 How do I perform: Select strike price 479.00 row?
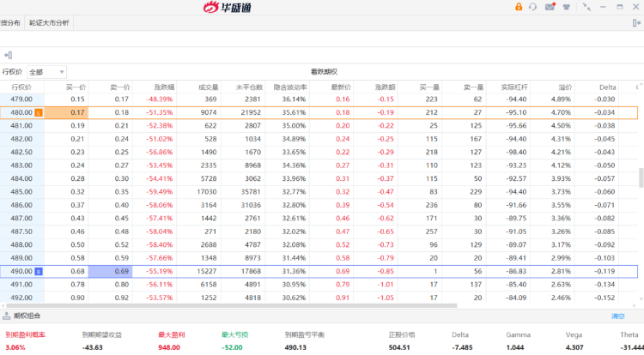pyautogui.click(x=21, y=99)
